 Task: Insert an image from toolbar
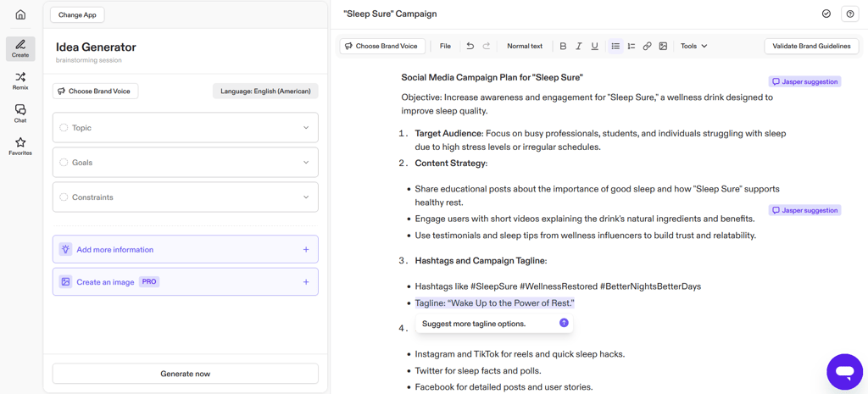coord(663,47)
